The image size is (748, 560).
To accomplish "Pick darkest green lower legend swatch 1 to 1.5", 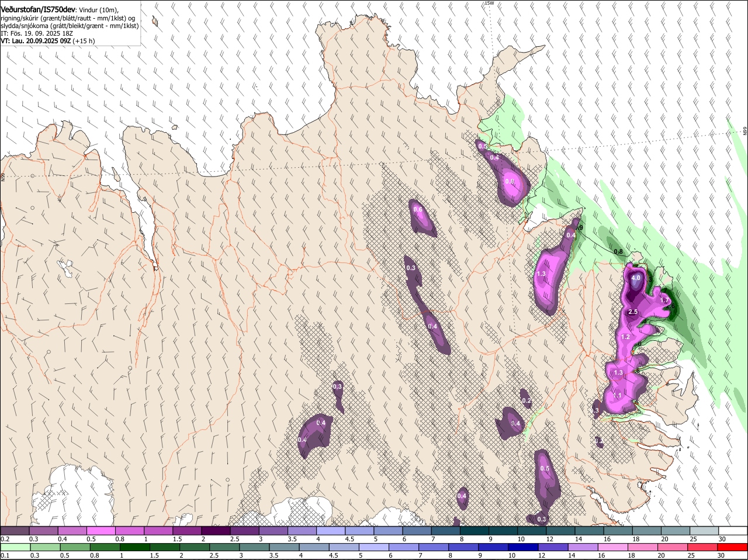I will click(134, 547).
